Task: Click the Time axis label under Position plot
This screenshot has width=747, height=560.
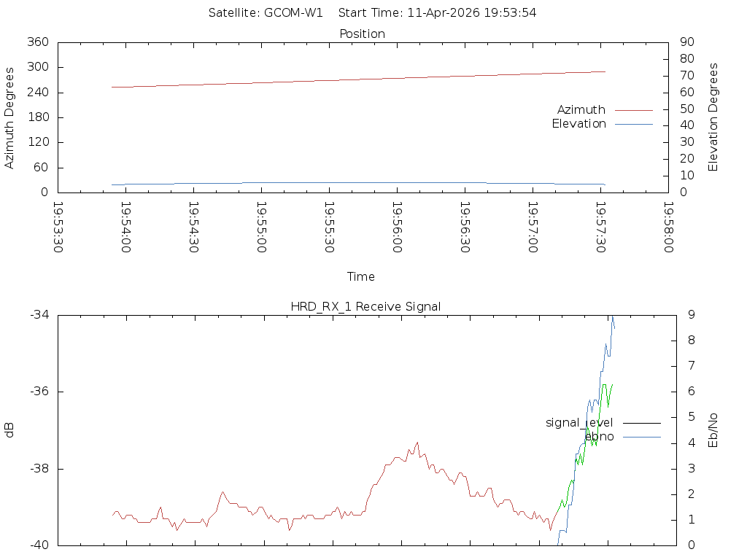Action: pyautogui.click(x=361, y=276)
